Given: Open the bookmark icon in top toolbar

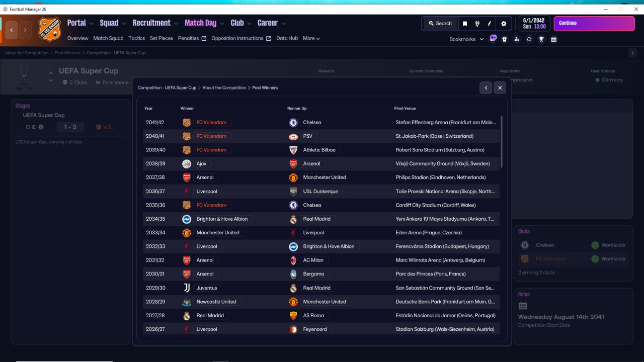Looking at the screenshot, I should [x=465, y=24].
